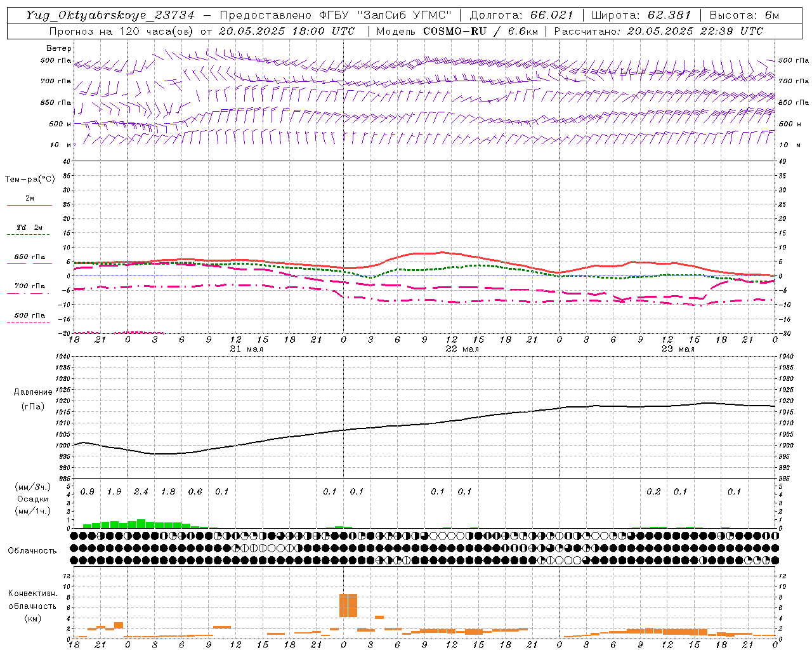The image size is (812, 650).
Task: Click 'Прогноз на 120 часа(ов)' forecast text
Action: coord(122,31)
